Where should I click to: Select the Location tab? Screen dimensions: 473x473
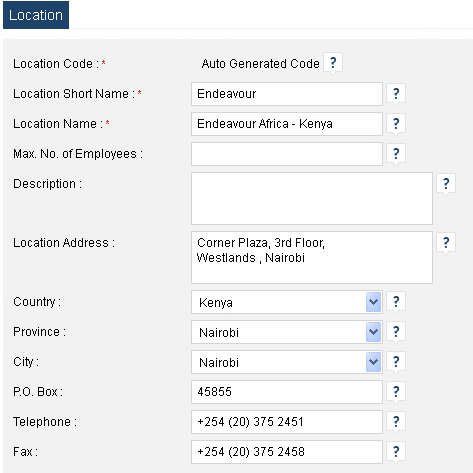(36, 15)
